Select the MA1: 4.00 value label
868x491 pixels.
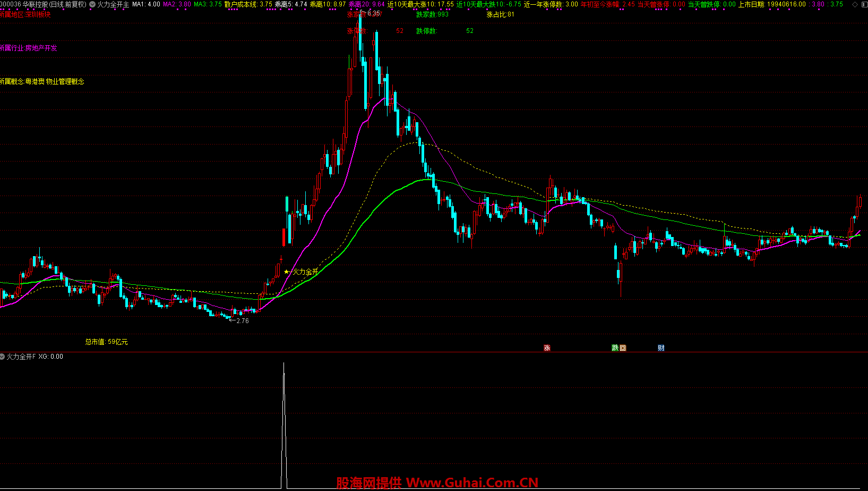146,4
